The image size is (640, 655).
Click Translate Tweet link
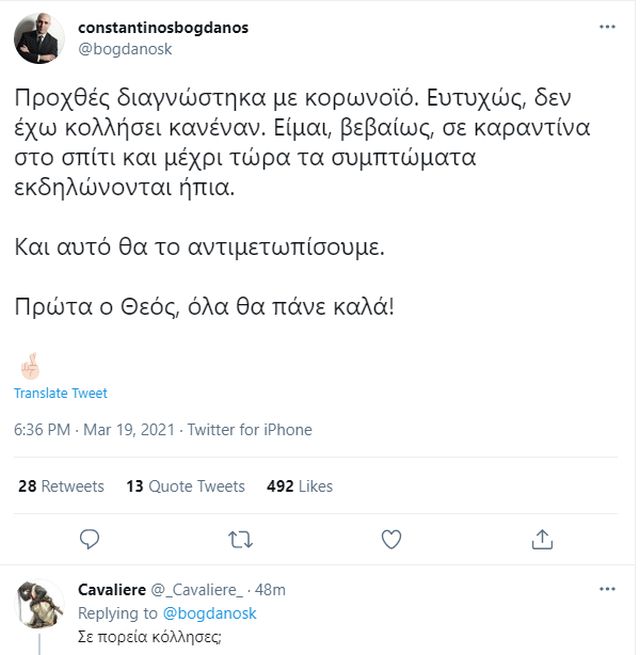pyautogui.click(x=60, y=393)
